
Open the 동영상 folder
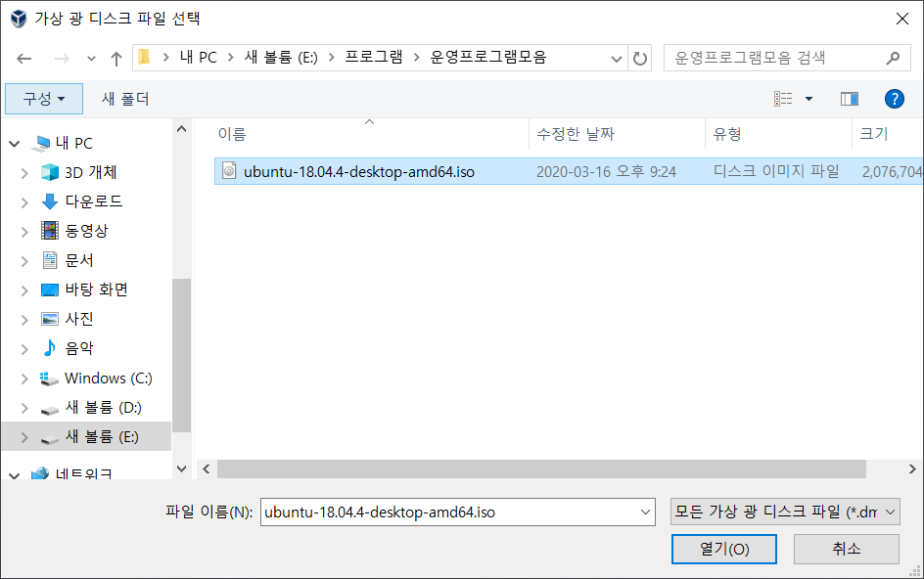86,231
